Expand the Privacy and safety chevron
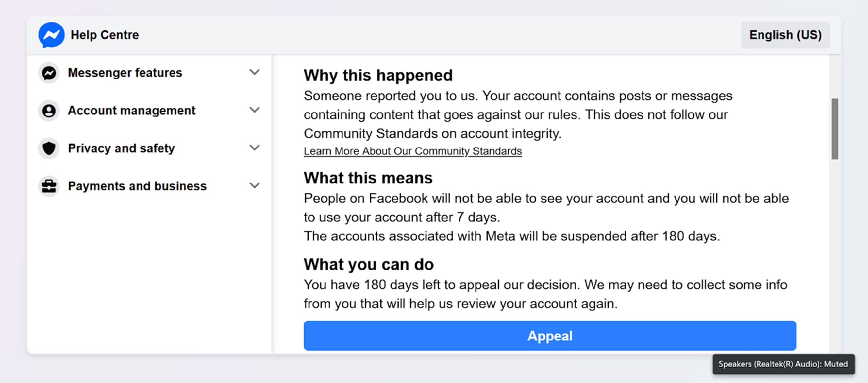The height and width of the screenshot is (383, 868). [x=254, y=148]
